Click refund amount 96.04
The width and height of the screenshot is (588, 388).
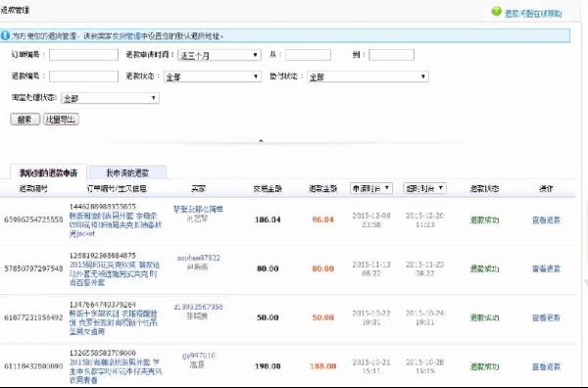click(x=322, y=219)
